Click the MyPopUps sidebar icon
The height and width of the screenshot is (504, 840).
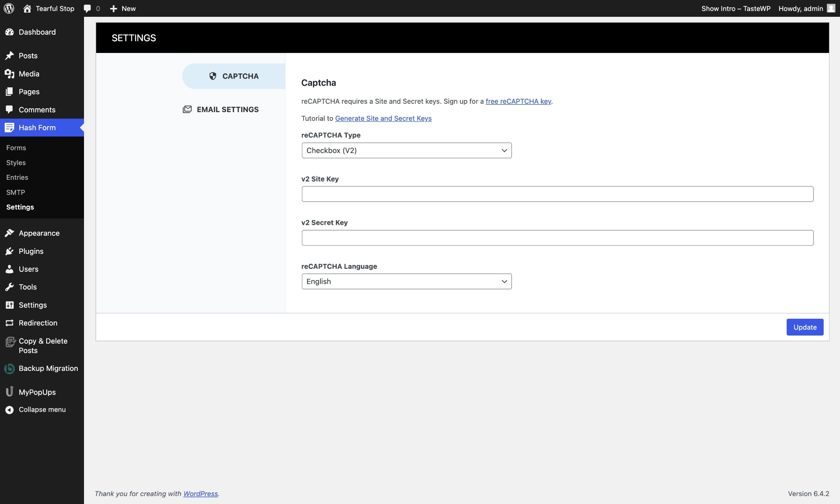(x=9, y=392)
